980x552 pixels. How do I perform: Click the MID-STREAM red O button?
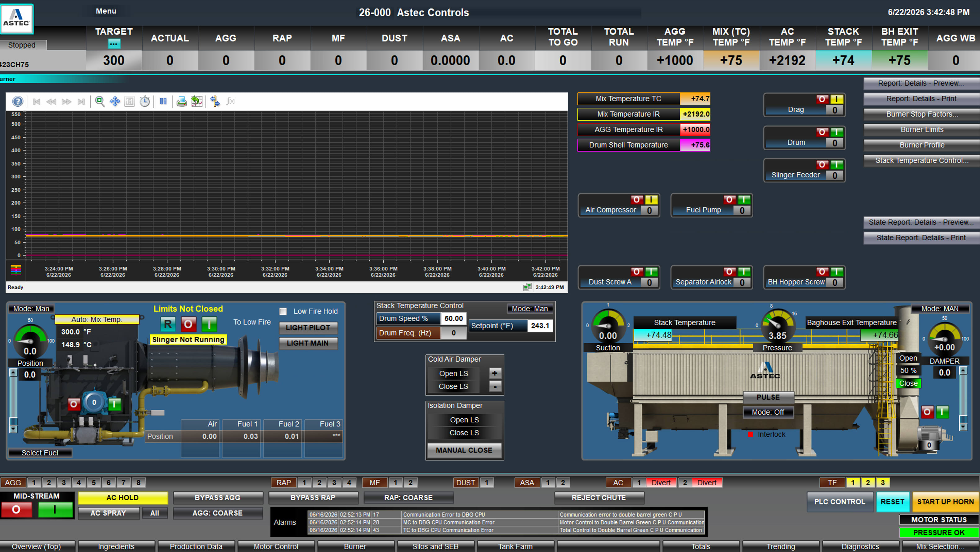tap(16, 510)
